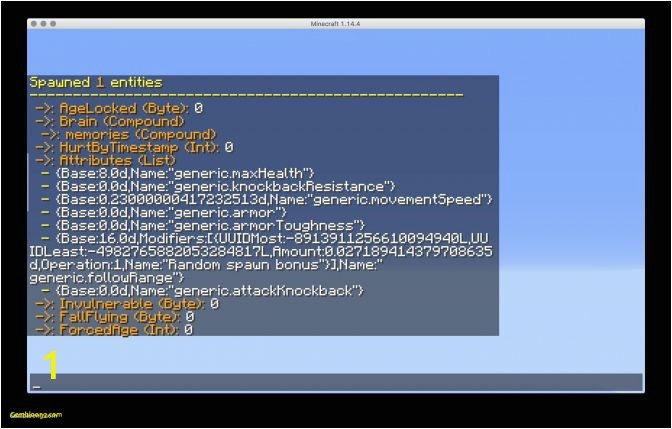Image resolution: width=672 pixels, height=429 pixels.
Task: Close the Minecraft 1.14.4 window
Action: pyautogui.click(x=34, y=24)
